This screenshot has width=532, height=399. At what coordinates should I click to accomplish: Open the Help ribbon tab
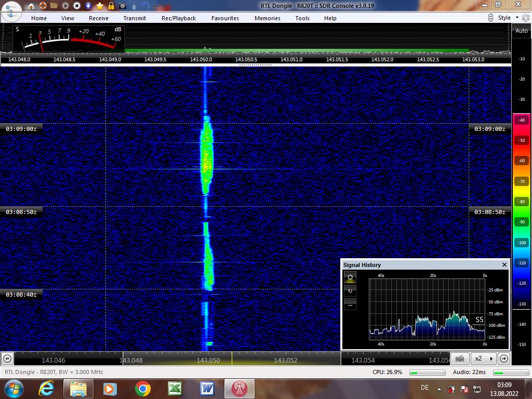[330, 18]
